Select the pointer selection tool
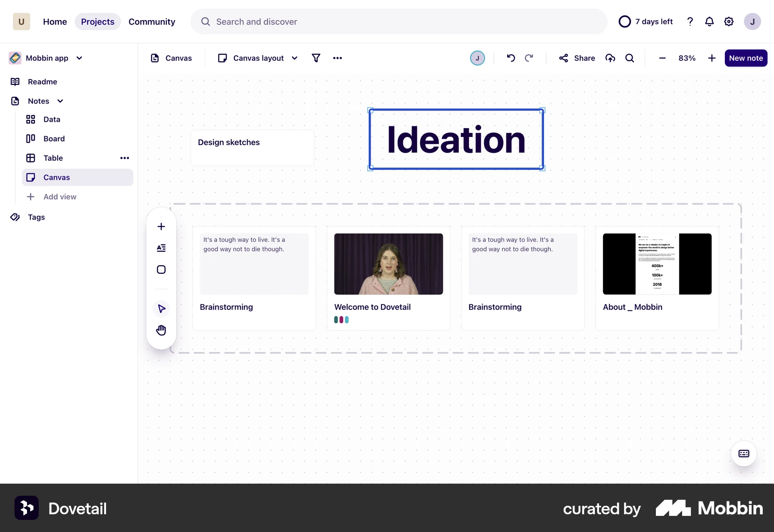Viewport: 774px width, 532px height. point(161,309)
